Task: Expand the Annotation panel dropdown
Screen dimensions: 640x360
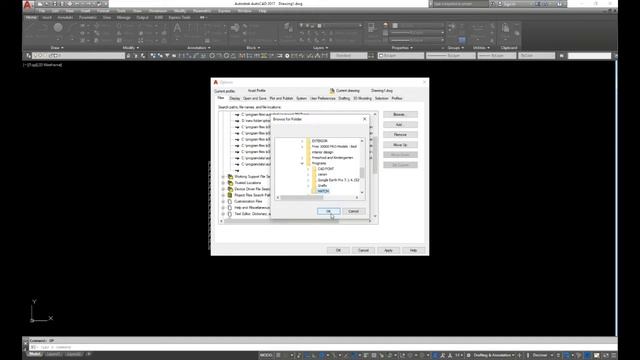Action: point(198,48)
